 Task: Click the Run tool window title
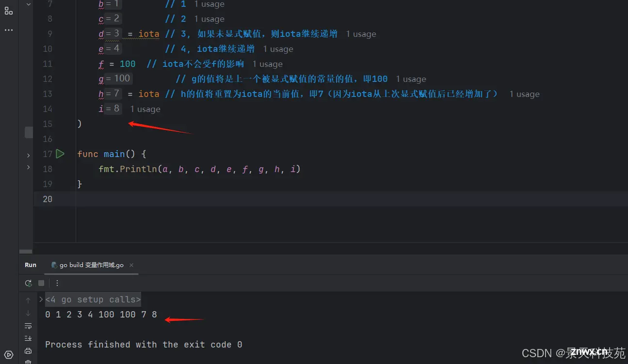[31, 265]
